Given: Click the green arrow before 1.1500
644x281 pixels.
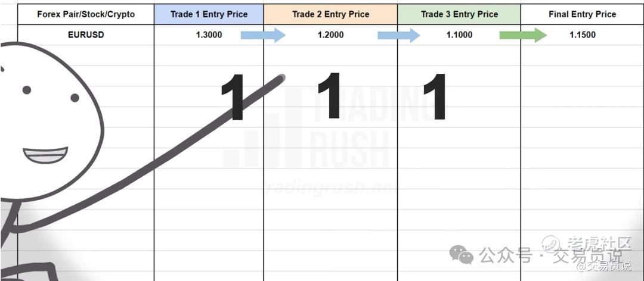Looking at the screenshot, I should (x=524, y=35).
